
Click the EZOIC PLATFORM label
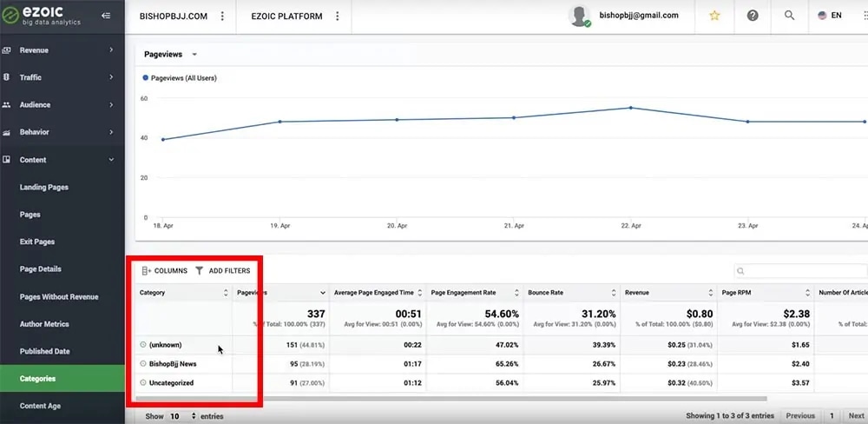pyautogui.click(x=286, y=16)
